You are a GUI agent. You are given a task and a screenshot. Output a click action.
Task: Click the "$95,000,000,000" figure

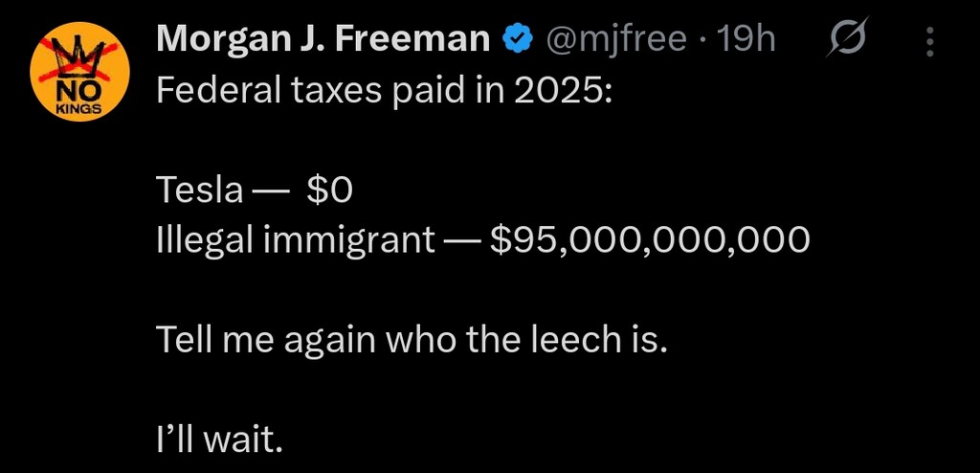650,240
